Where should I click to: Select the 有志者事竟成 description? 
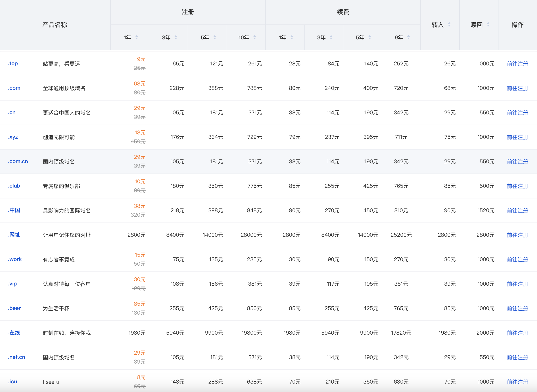pyautogui.click(x=59, y=259)
